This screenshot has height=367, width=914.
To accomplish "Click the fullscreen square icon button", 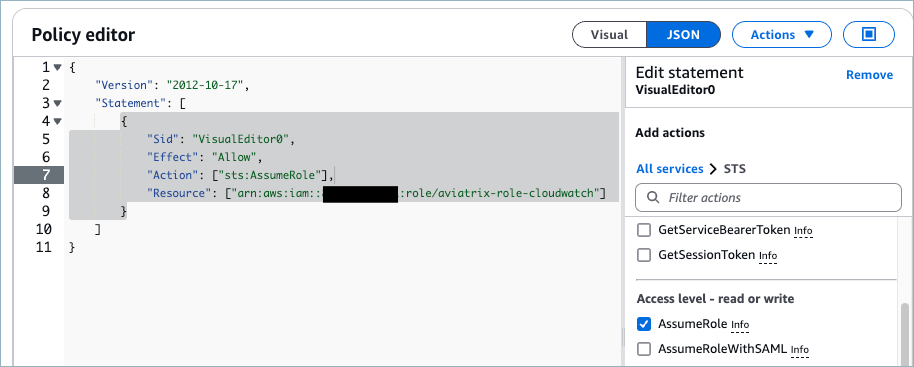I will [869, 35].
